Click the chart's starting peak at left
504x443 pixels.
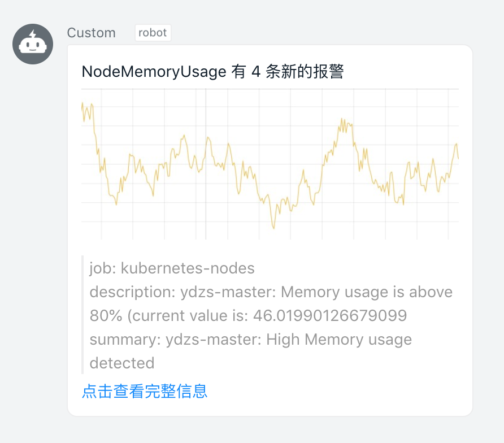[x=82, y=104]
